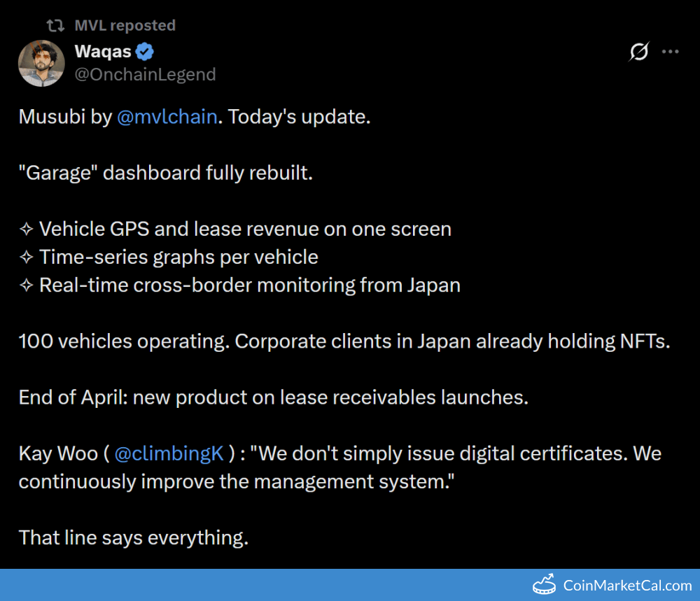
Task: Click the star bullet before "Time-series graphs"
Action: coord(26,257)
